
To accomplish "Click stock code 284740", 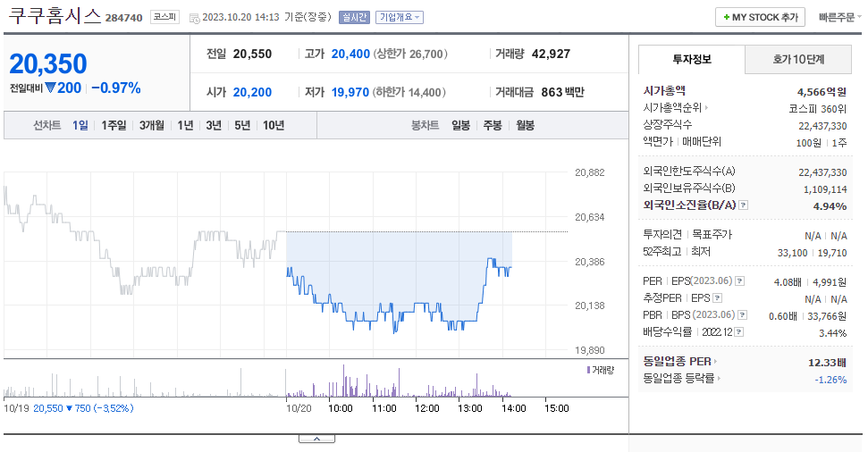I will tap(124, 18).
